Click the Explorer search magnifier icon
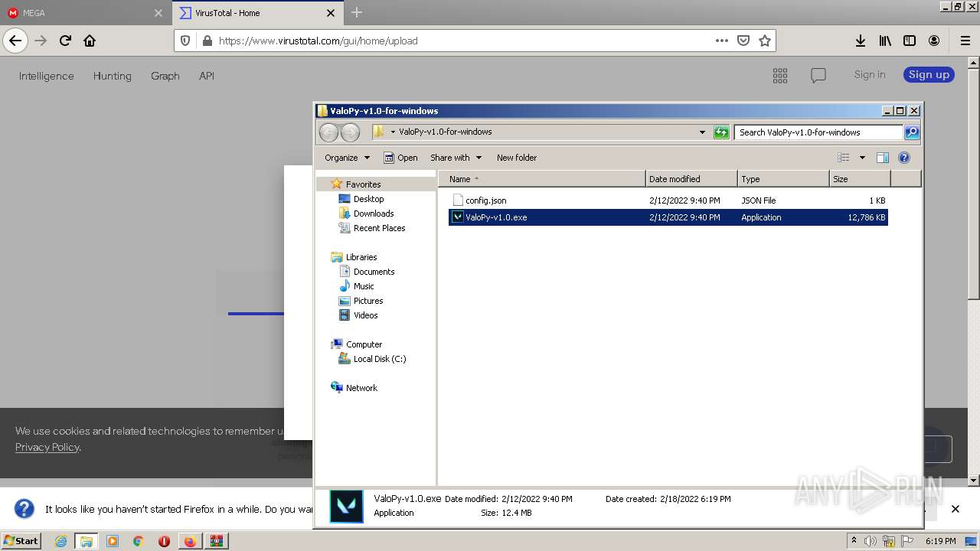This screenshot has height=551, width=980. click(912, 132)
